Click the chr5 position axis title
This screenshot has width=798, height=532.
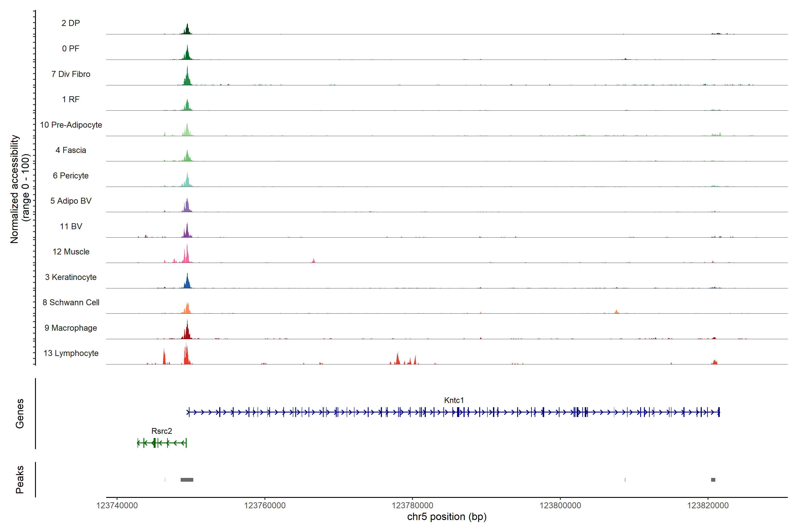point(446,517)
